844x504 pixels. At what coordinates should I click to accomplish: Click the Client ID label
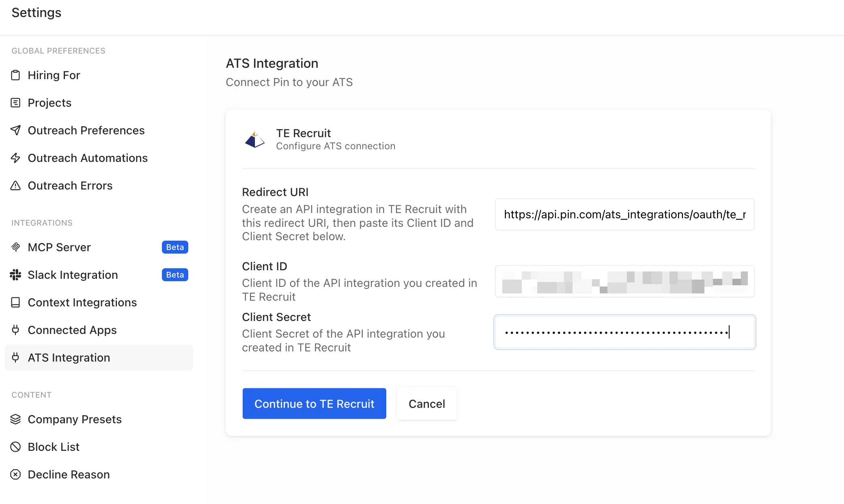pyautogui.click(x=265, y=266)
